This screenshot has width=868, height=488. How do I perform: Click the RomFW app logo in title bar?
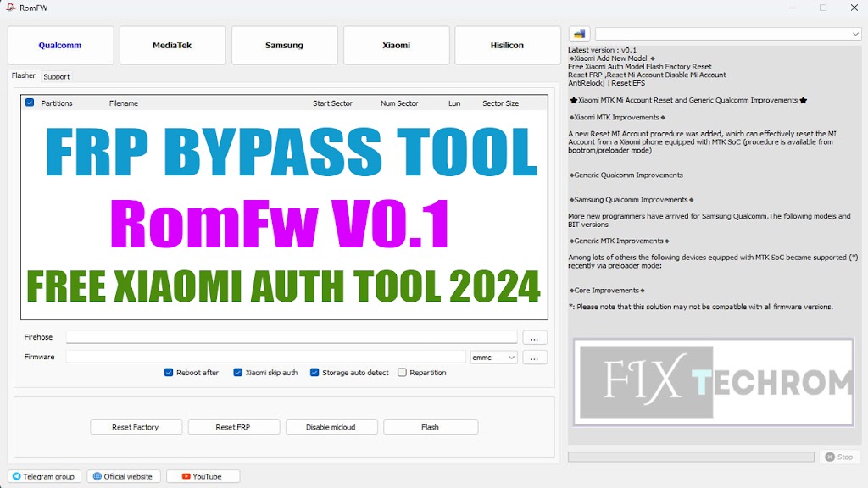pyautogui.click(x=10, y=8)
